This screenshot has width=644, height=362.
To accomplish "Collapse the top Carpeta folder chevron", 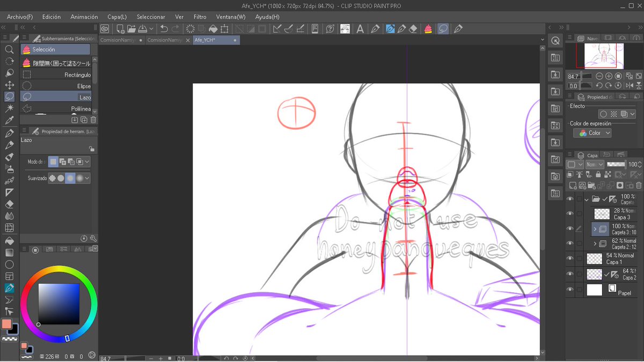I will (586, 199).
